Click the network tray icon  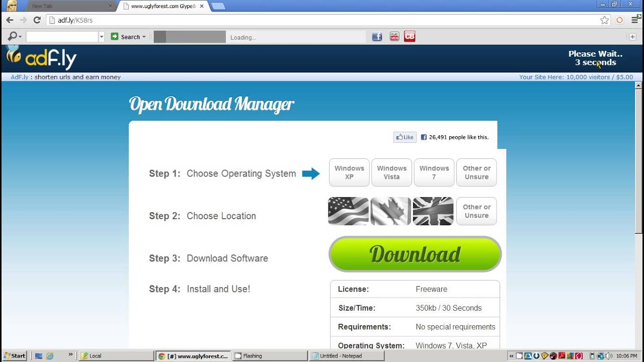pos(601,356)
